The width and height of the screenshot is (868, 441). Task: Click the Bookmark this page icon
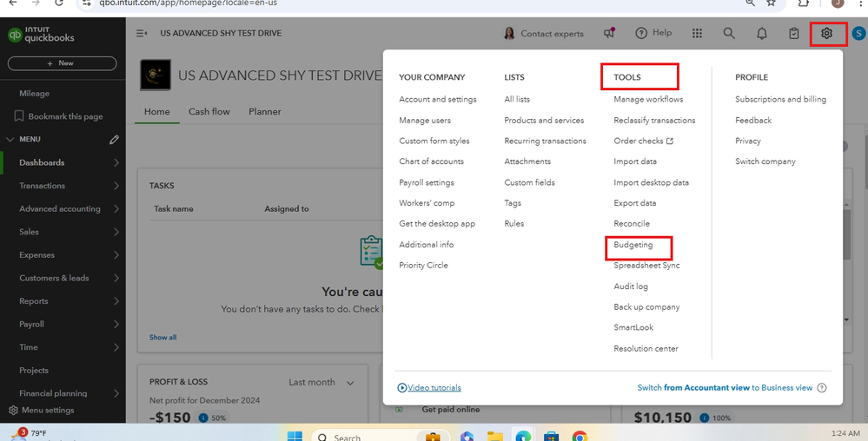click(19, 116)
